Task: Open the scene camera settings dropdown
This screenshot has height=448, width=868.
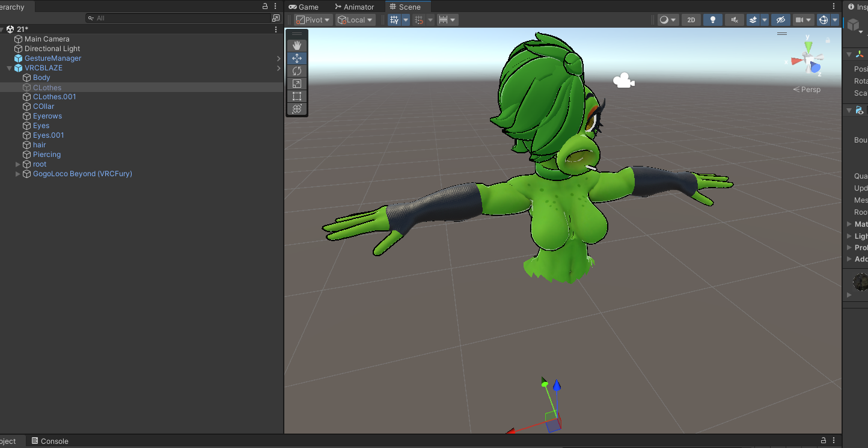Action: (x=803, y=20)
